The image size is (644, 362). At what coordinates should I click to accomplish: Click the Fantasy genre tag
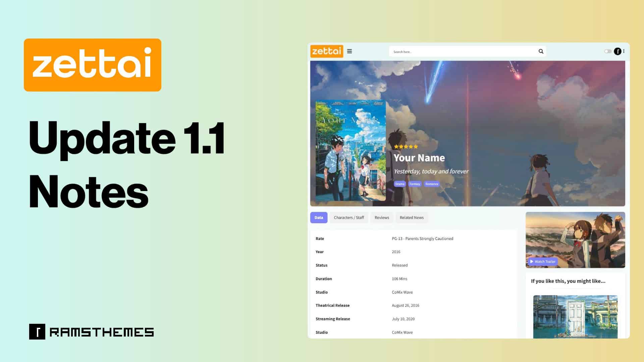coord(415,184)
